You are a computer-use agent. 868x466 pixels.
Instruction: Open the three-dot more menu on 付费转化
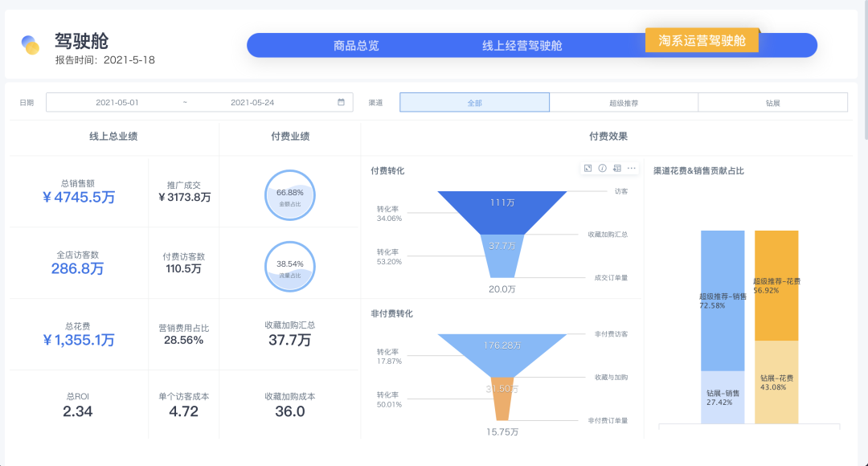(x=631, y=168)
